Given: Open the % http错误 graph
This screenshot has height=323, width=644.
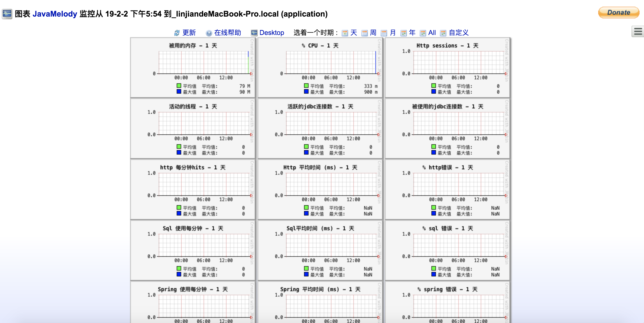Looking at the screenshot, I should pyautogui.click(x=447, y=189).
